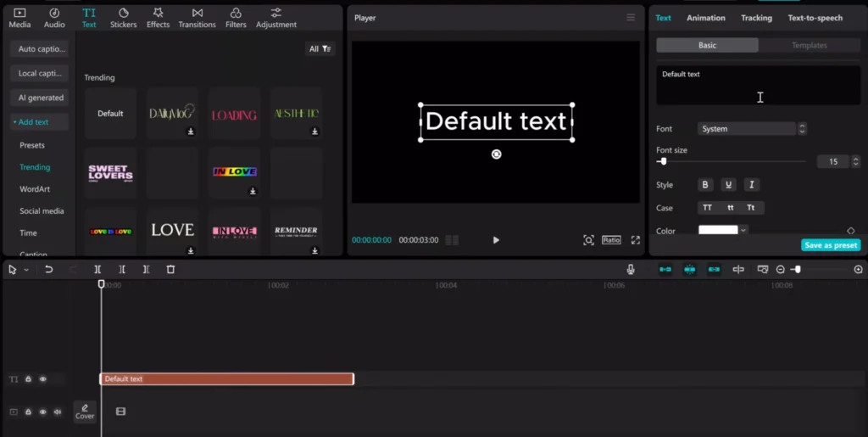Click the trash Delete icon

click(x=170, y=269)
